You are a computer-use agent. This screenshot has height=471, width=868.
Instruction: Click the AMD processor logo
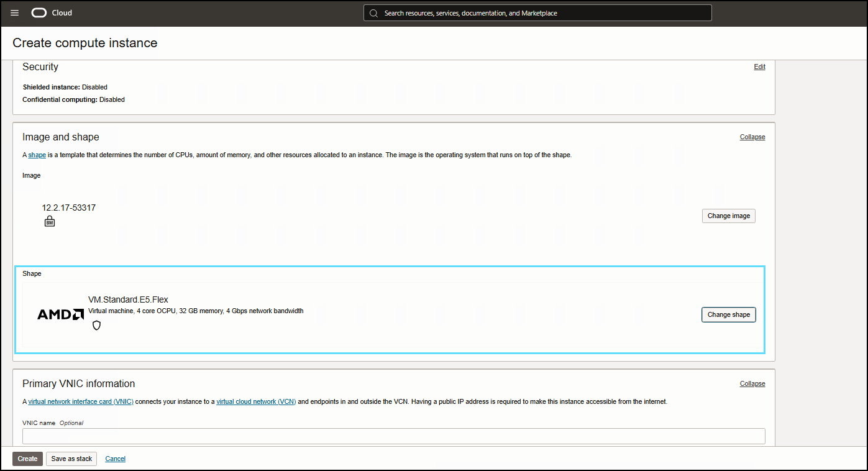click(60, 314)
